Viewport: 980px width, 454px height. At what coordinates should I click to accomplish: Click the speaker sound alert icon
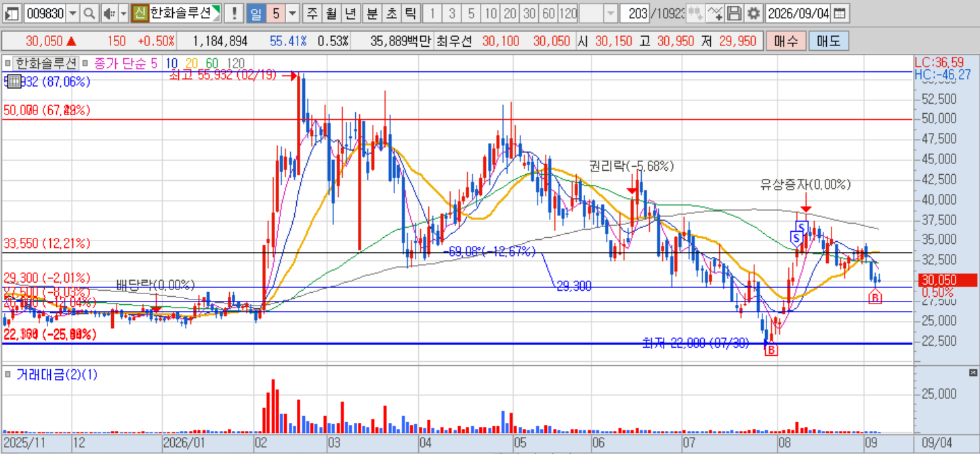[110, 13]
